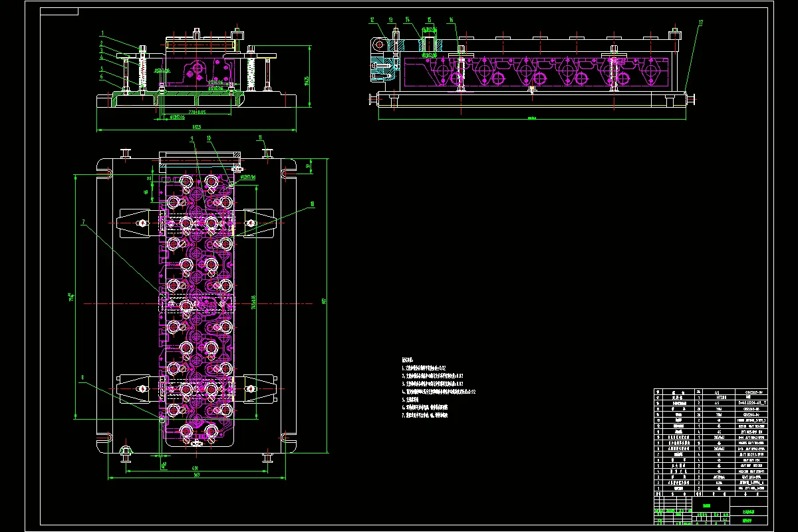The height and width of the screenshot is (532, 798).
Task: Click part balloon number 13 in side view
Action: [x=391, y=20]
